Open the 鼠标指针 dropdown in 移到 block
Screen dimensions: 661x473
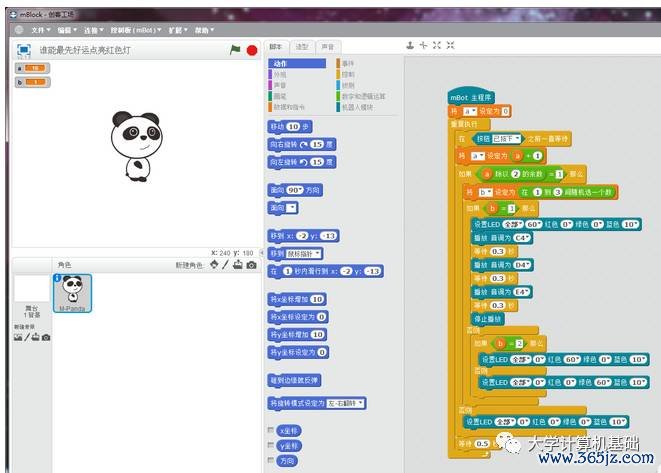coord(303,254)
